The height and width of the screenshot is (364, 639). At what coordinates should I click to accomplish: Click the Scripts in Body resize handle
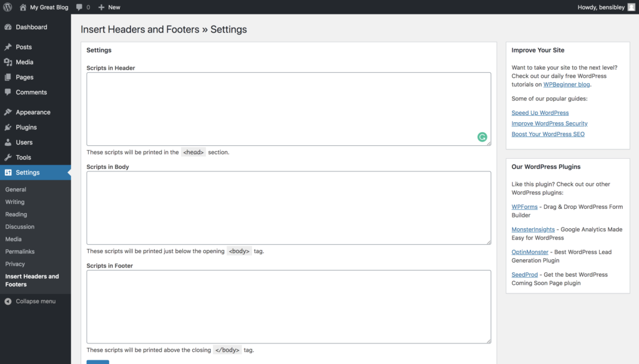pos(488,242)
